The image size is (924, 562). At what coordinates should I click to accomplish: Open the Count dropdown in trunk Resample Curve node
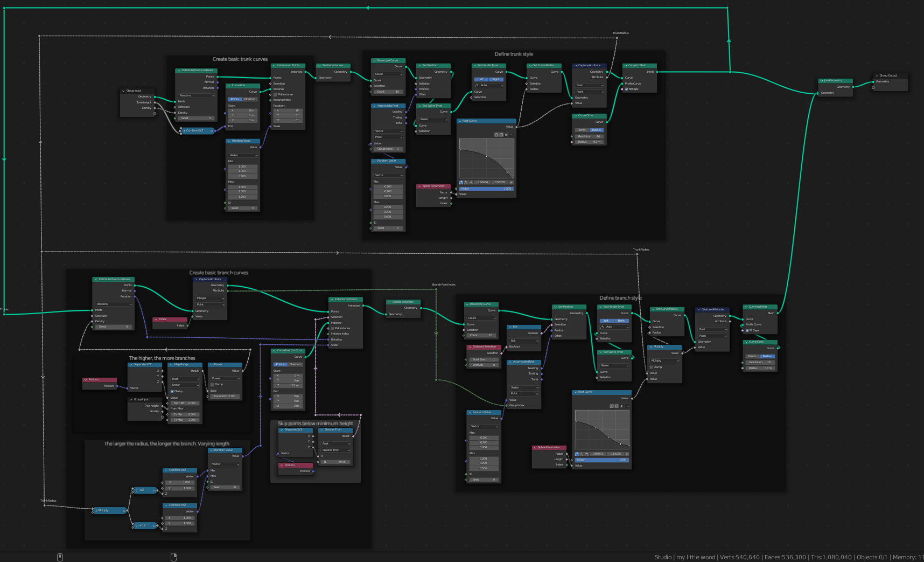click(x=388, y=74)
